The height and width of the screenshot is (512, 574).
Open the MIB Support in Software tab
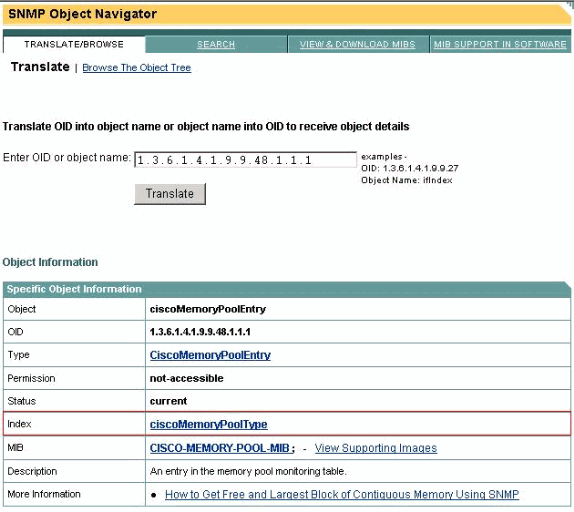(500, 44)
